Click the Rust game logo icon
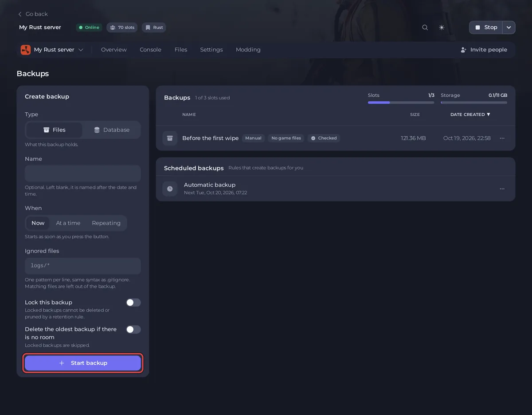Image resolution: width=532 pixels, height=415 pixels. pos(26,50)
